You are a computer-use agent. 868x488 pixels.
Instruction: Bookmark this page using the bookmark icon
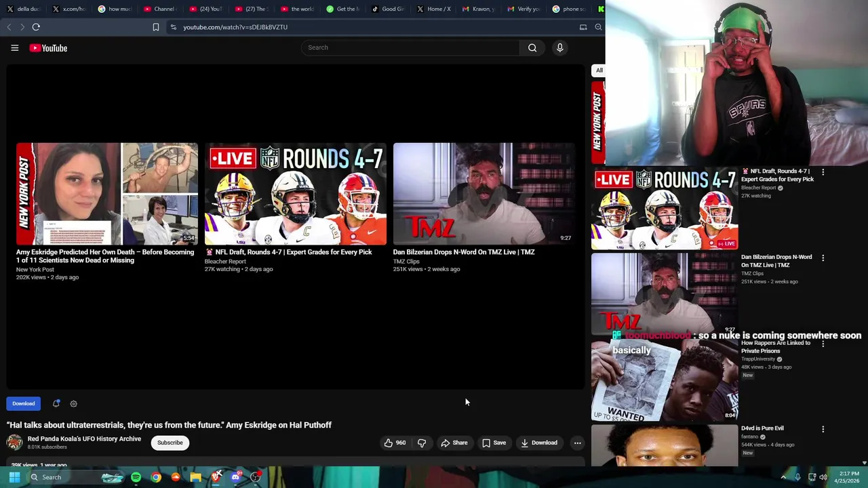pyautogui.click(x=155, y=27)
